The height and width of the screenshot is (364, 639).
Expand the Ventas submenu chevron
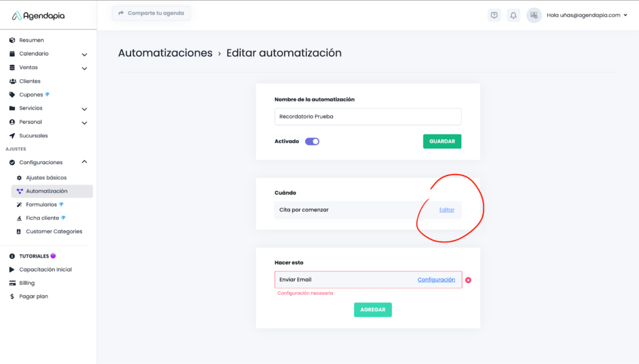[x=84, y=68]
